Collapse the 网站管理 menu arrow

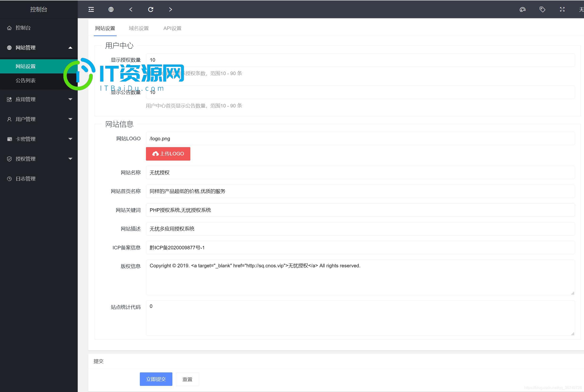tap(70, 47)
